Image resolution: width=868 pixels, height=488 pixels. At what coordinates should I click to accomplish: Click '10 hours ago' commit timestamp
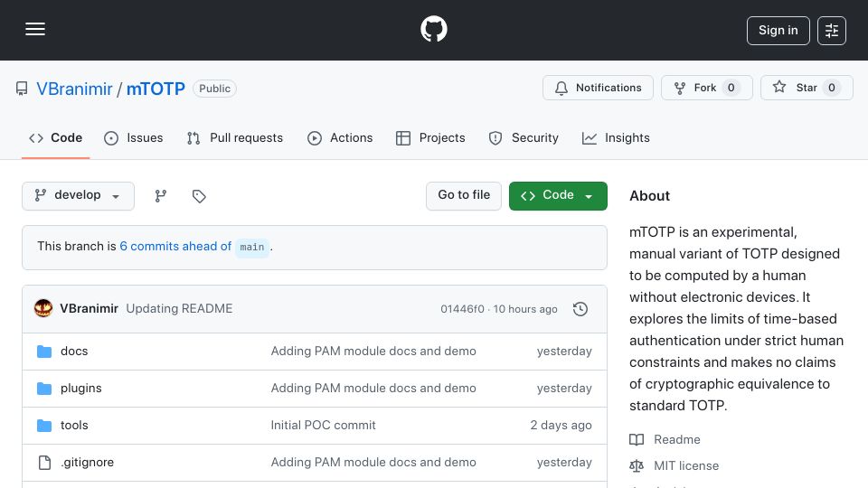pos(525,309)
